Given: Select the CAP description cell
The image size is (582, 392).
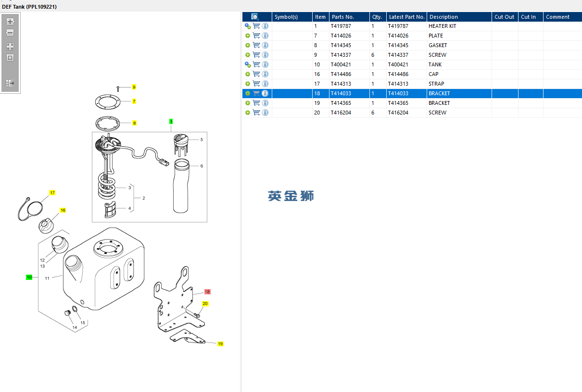Looking at the screenshot, I should pos(459,74).
